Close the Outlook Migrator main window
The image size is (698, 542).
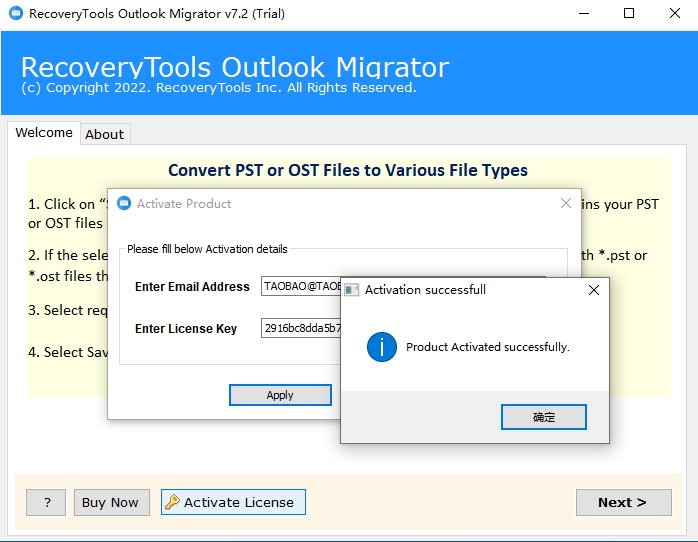pos(675,13)
